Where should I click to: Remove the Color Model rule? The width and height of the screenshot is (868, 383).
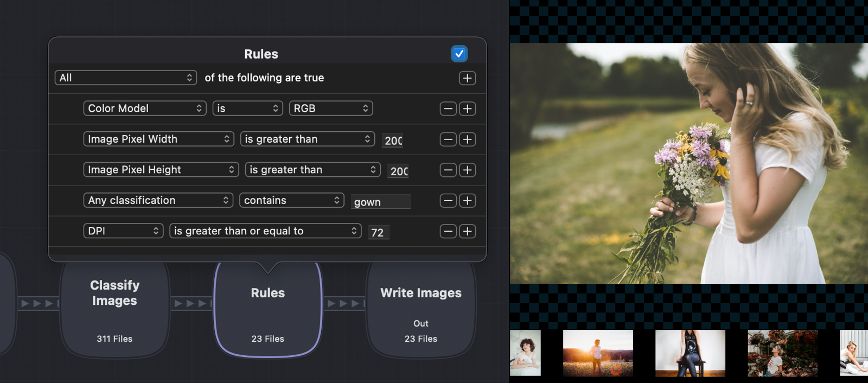448,108
